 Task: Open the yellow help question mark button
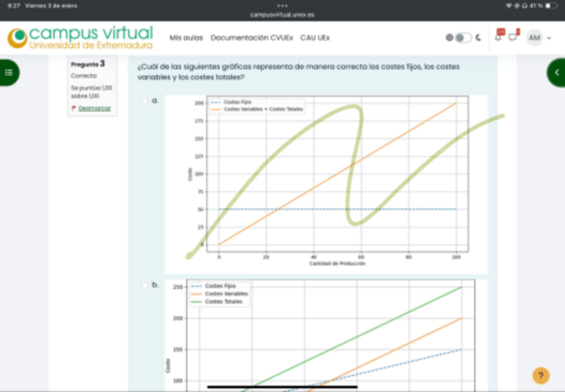coord(541,376)
